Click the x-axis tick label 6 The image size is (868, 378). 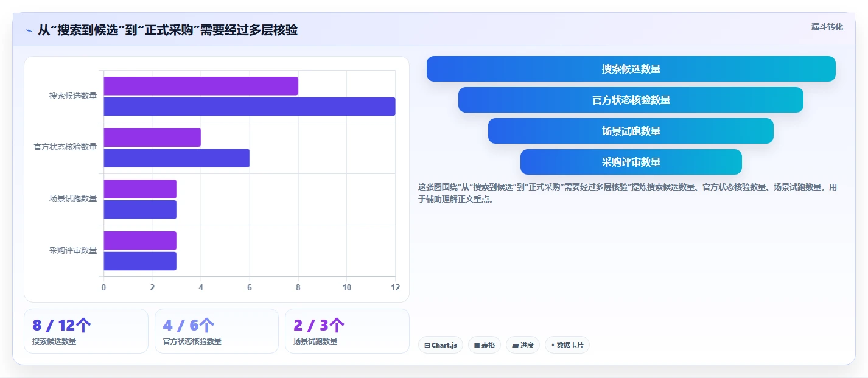250,287
